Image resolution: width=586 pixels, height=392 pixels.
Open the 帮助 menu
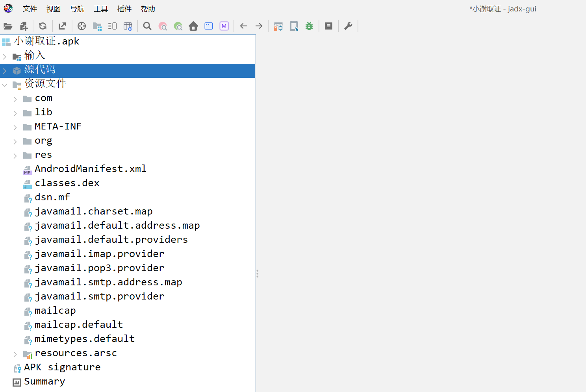[148, 9]
